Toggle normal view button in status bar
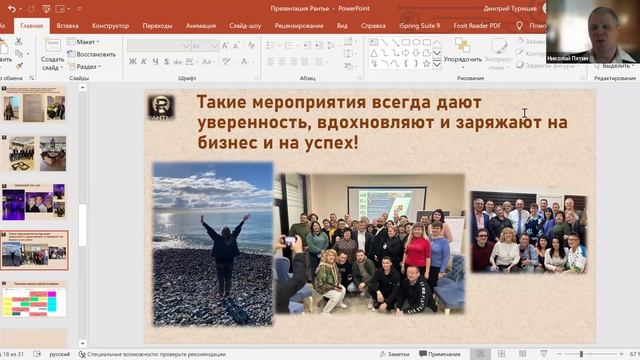Image resolution: width=640 pixels, height=360 pixels. [x=480, y=354]
